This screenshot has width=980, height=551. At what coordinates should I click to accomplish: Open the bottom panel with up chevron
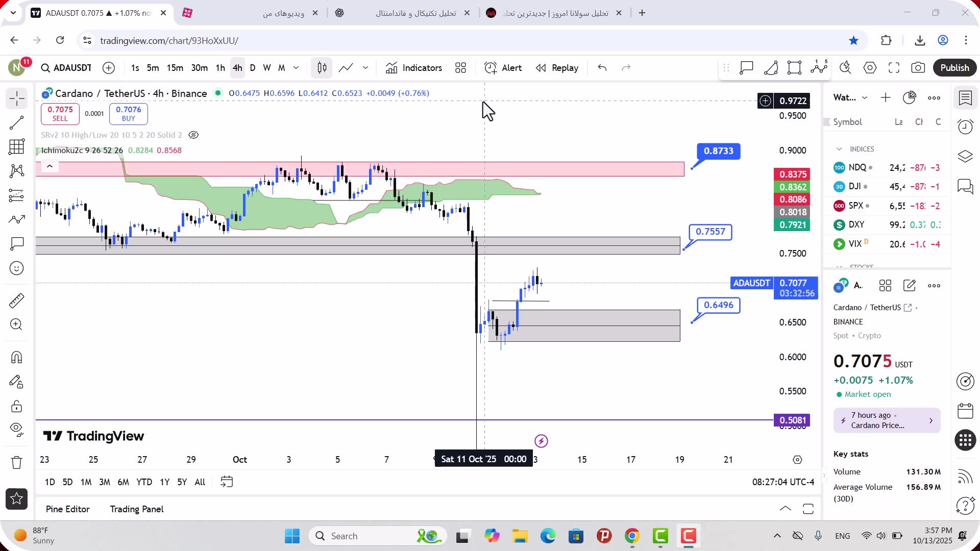[786, 509]
